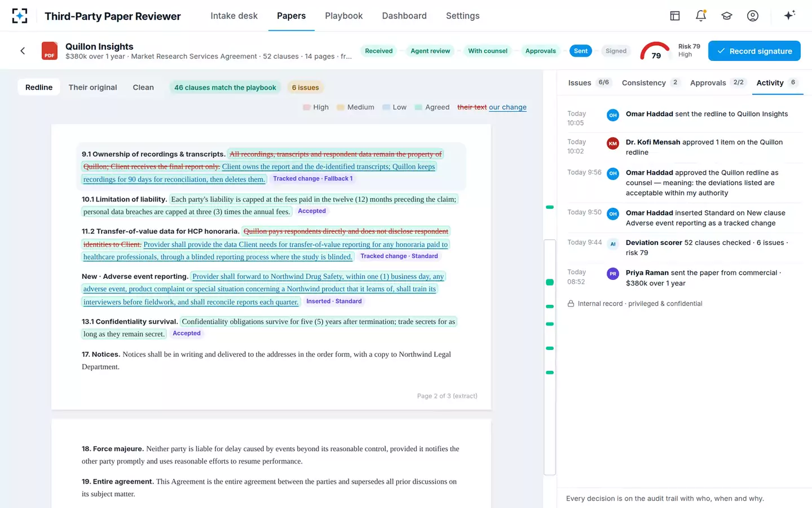Click Dr. Kofi Mensah's KM avatar
The image size is (812, 508).
tap(613, 143)
